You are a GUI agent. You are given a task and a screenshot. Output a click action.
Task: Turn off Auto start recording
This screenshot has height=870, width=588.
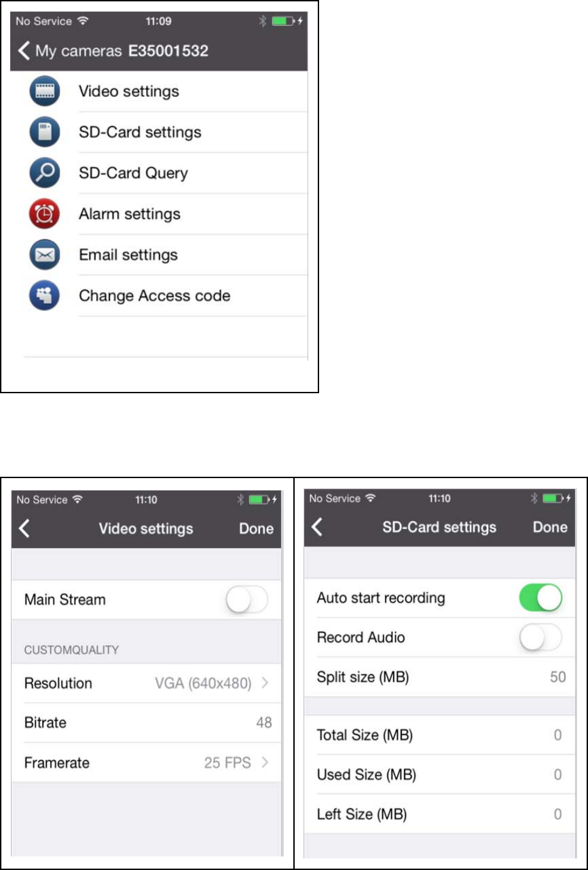(x=541, y=598)
